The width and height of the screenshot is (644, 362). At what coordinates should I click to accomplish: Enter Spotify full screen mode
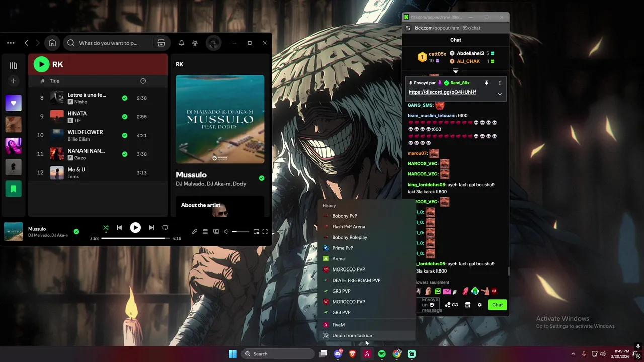click(x=265, y=232)
